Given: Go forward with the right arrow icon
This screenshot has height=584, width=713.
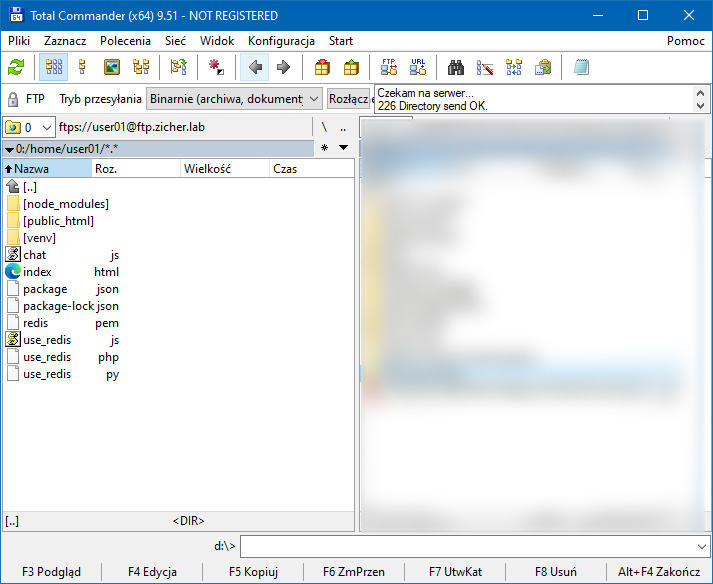Looking at the screenshot, I should click(x=283, y=68).
